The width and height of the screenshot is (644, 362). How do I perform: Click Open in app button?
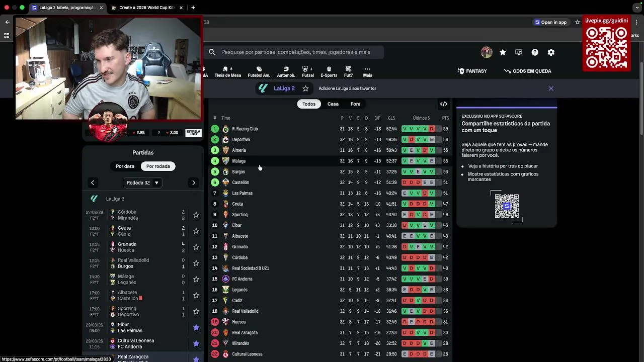(550, 22)
